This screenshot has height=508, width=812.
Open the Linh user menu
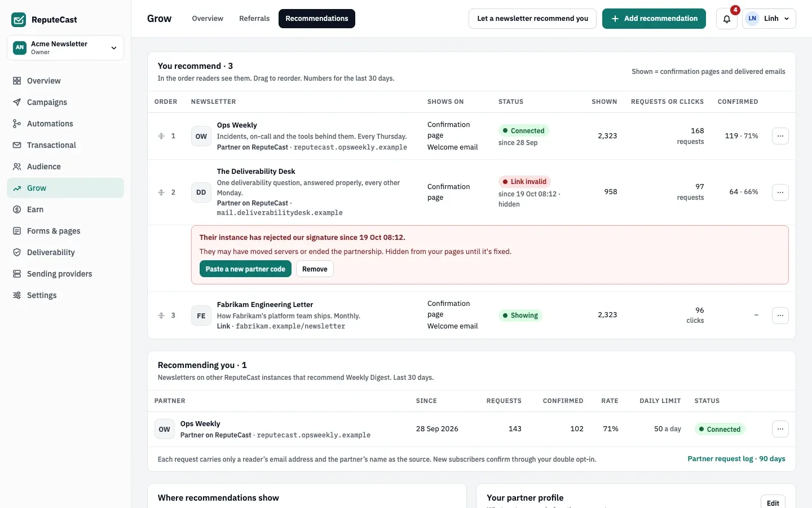click(x=769, y=19)
